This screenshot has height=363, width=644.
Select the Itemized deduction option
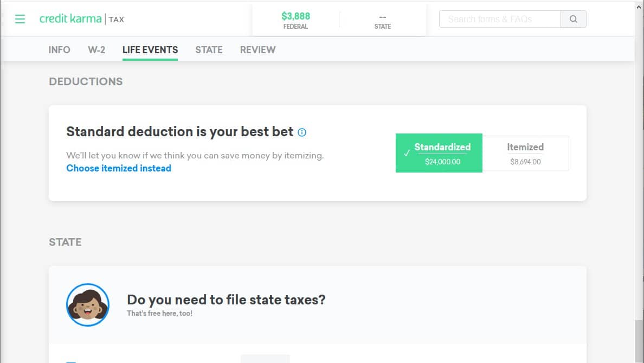click(525, 153)
